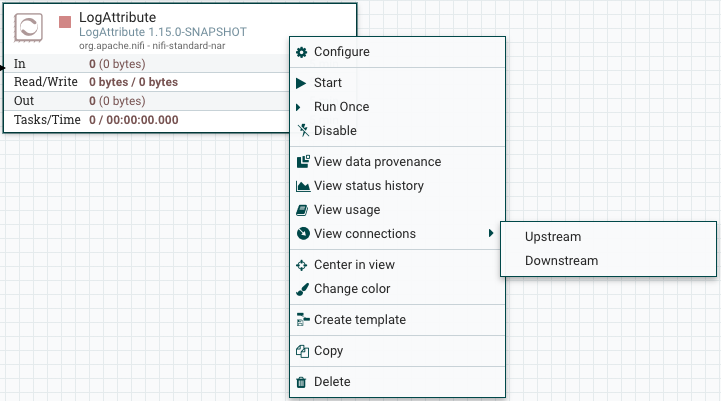
Task: Click the Delete trash icon
Action: pos(302,382)
